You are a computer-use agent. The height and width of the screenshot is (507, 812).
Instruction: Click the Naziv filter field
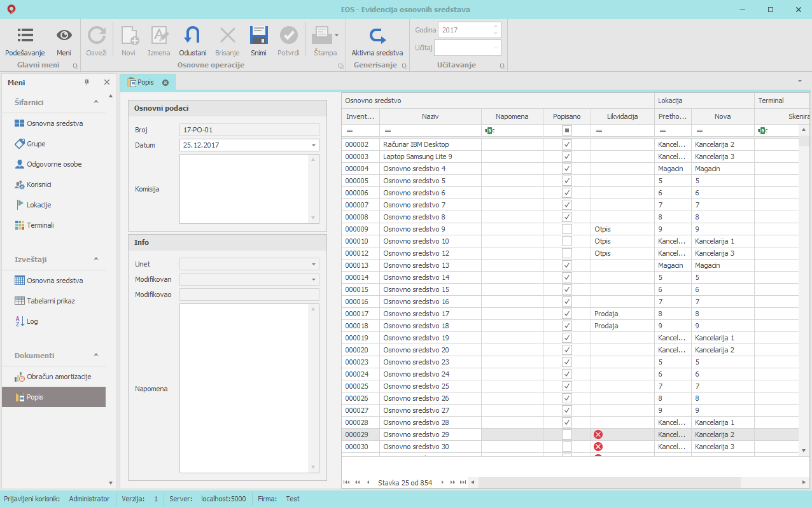click(430, 130)
